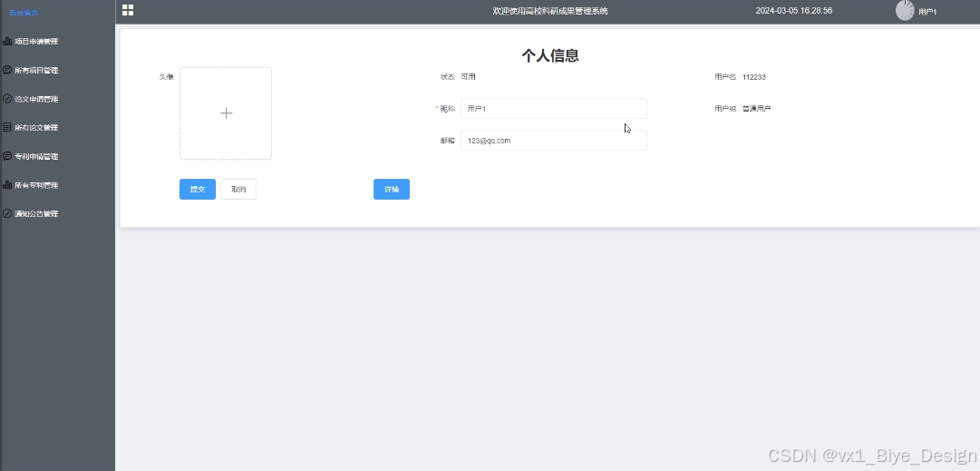980x471 pixels.
Task: Click the status value 可用
Action: click(x=468, y=77)
